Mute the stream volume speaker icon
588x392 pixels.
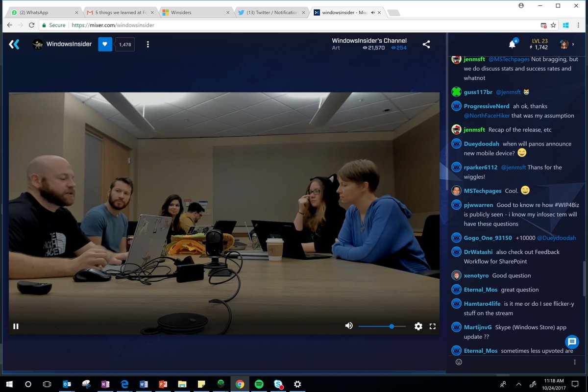(349, 326)
